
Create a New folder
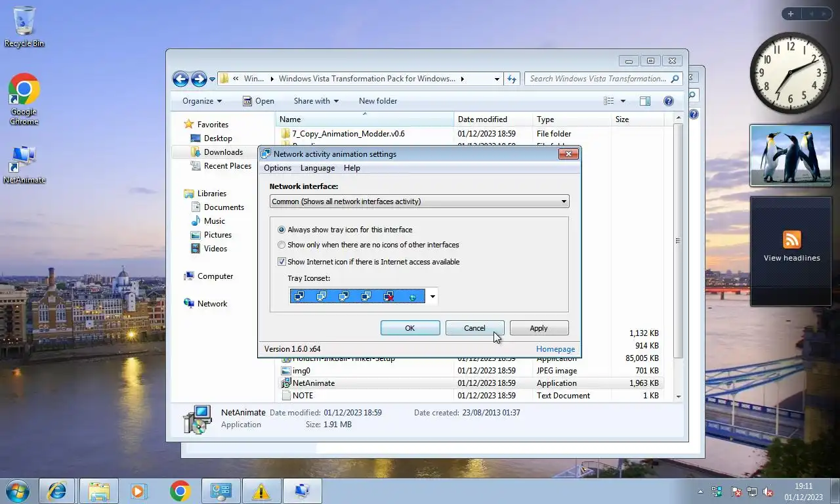[x=378, y=101]
